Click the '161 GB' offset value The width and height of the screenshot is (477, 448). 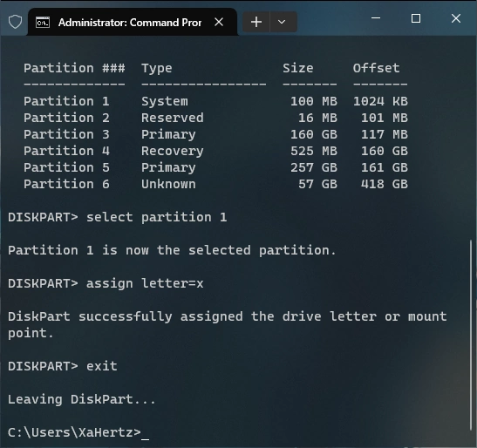tap(385, 167)
